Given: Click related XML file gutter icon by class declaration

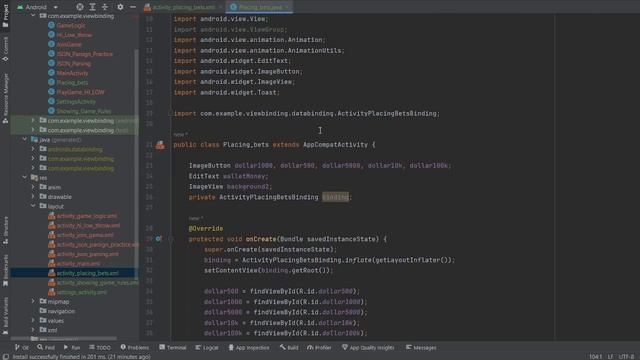Looking at the screenshot, I should (x=160, y=144).
